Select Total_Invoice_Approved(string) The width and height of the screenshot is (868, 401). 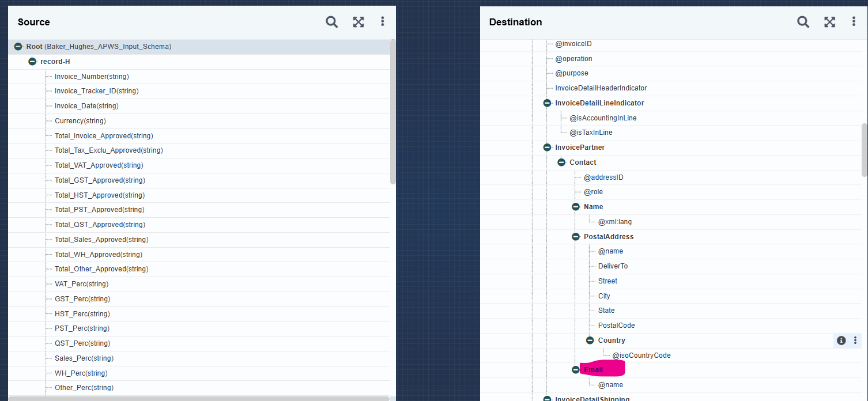[x=104, y=136]
